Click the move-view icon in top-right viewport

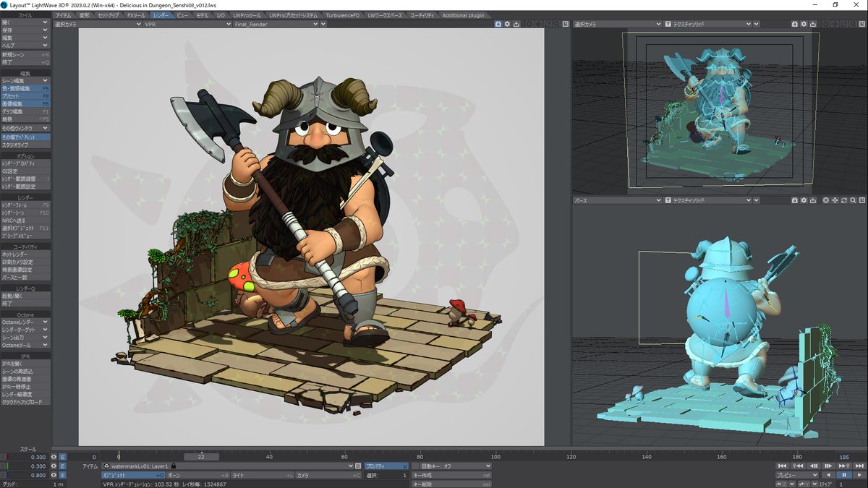835,24
